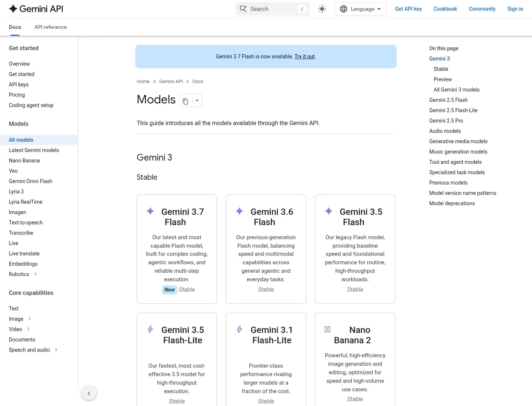Toggle the light/dark theme sun icon
The image size is (532, 406).
pyautogui.click(x=322, y=9)
